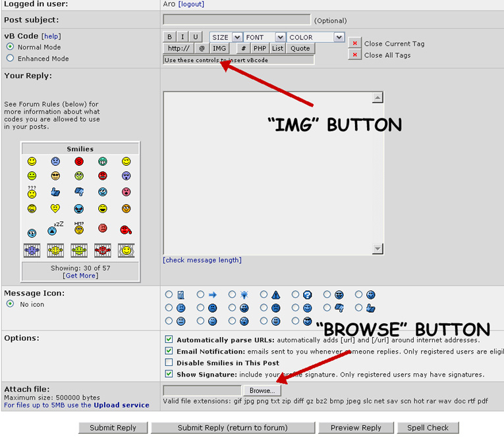Click the U underline button
This screenshot has width=504, height=443.
coord(195,38)
